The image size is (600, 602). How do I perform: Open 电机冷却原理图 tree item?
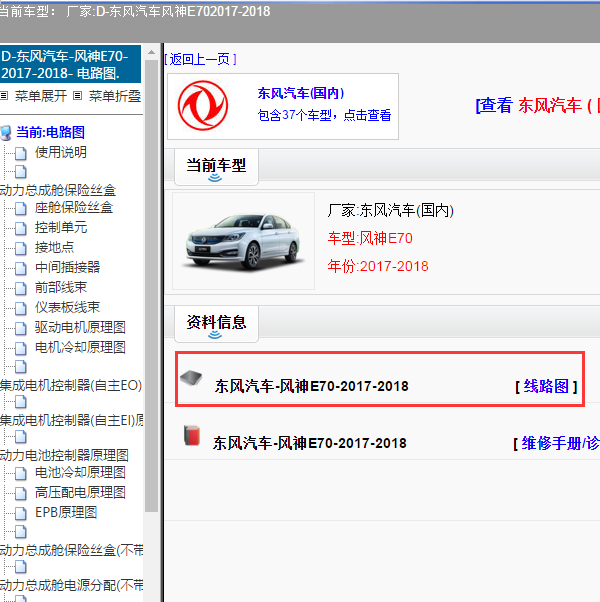[x=80, y=347]
